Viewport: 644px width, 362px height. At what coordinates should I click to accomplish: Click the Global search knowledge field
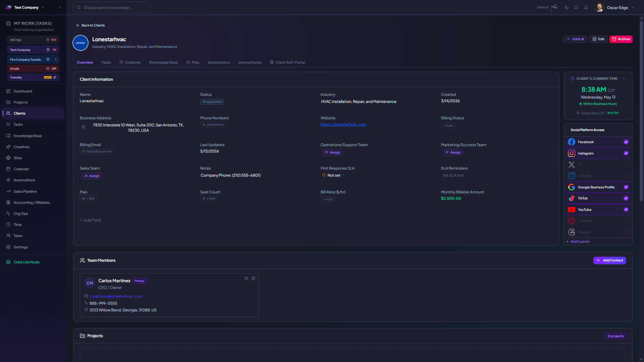click(112, 7)
